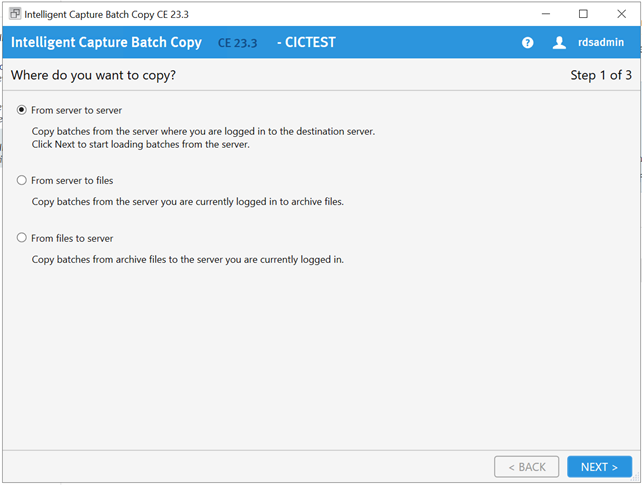Close the Intelligent Capture Batch Copy window
642x485 pixels.
621,14
